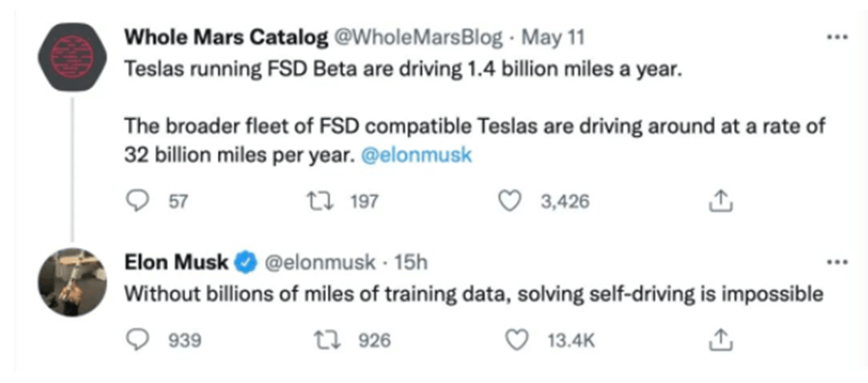868x383 pixels.
Task: Share the Whole Mars Catalog tweet
Action: click(720, 202)
